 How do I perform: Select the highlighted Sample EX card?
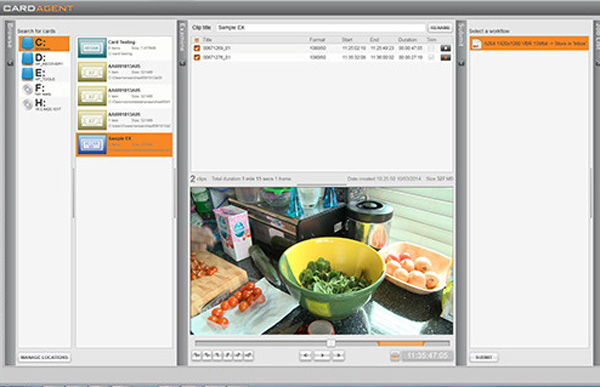[x=124, y=144]
